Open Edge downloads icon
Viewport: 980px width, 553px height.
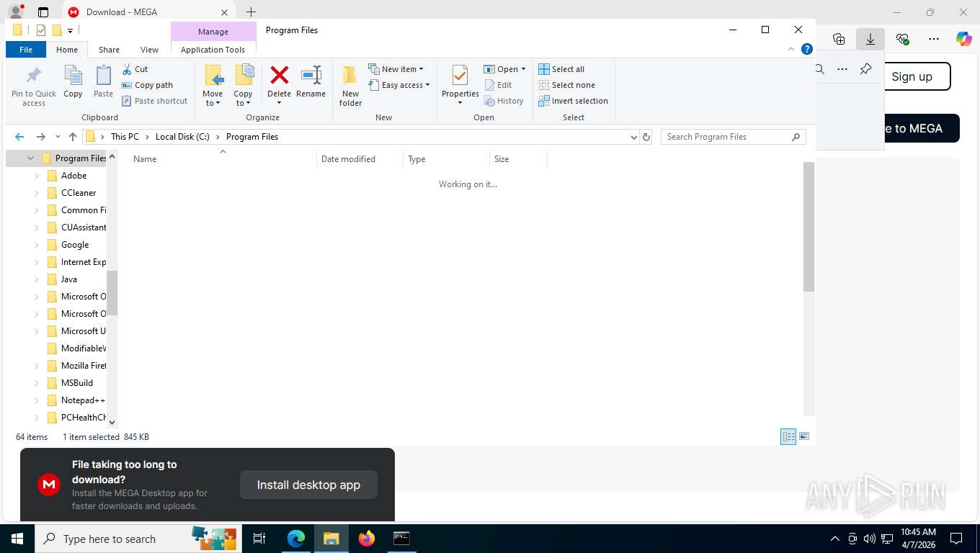pyautogui.click(x=870, y=39)
